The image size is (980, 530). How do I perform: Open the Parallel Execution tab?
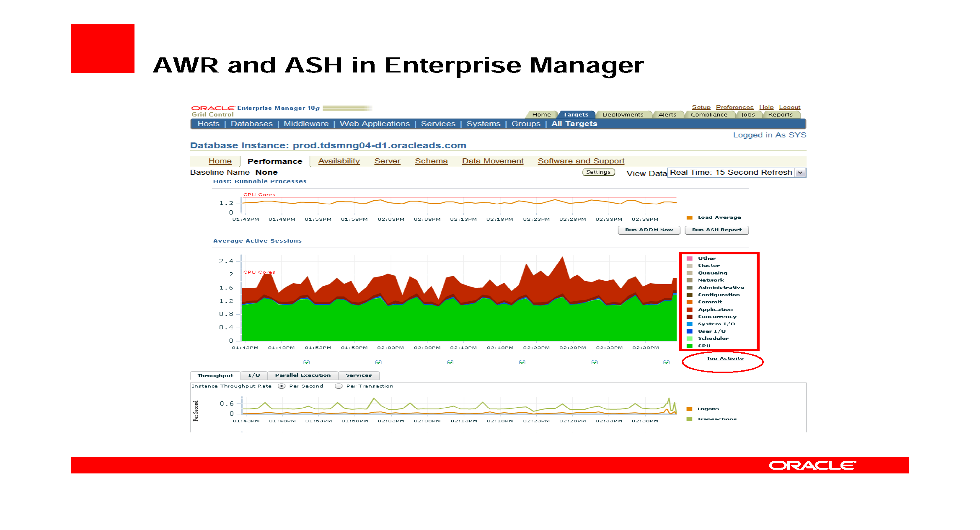pyautogui.click(x=303, y=375)
